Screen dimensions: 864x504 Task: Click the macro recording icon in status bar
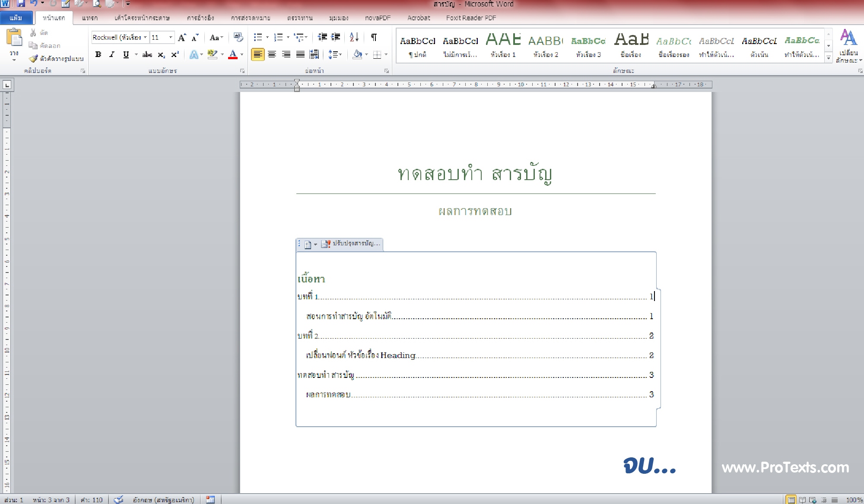pos(210,500)
